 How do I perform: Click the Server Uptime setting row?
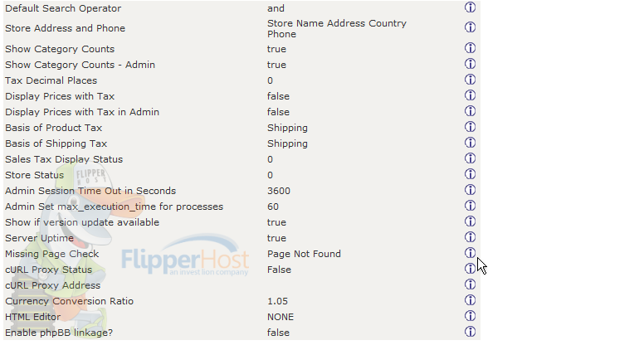(x=242, y=238)
